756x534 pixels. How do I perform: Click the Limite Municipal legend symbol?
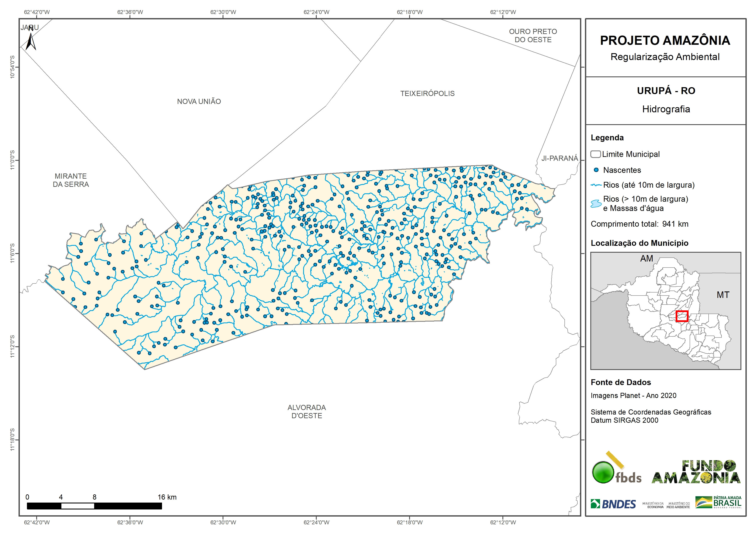[595, 154]
